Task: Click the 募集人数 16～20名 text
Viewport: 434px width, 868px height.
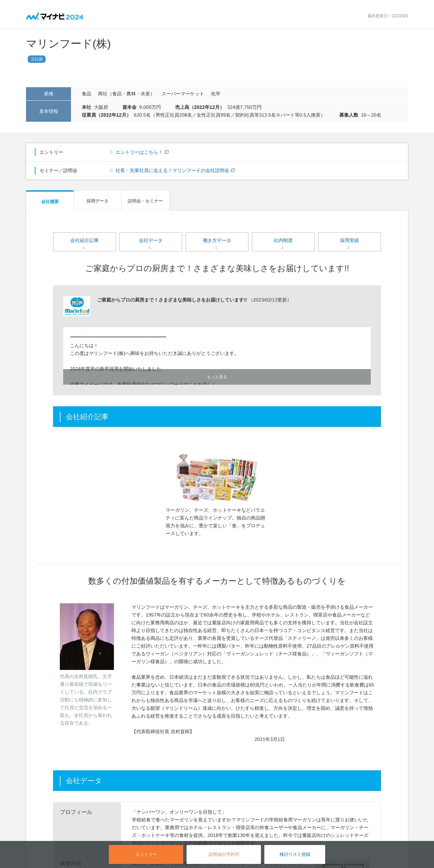Action: [x=360, y=115]
